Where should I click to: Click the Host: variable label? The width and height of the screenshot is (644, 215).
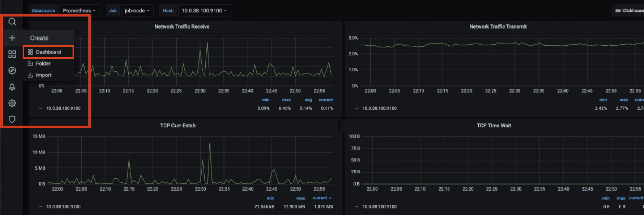tap(168, 10)
